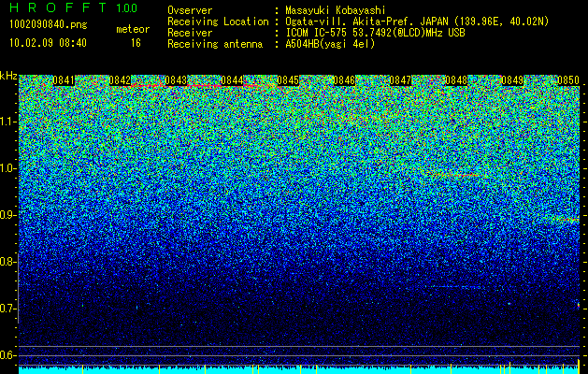Screen dimensions: 588x374
Task: Click the 0.7 frequency axis label
Action: click(8, 309)
